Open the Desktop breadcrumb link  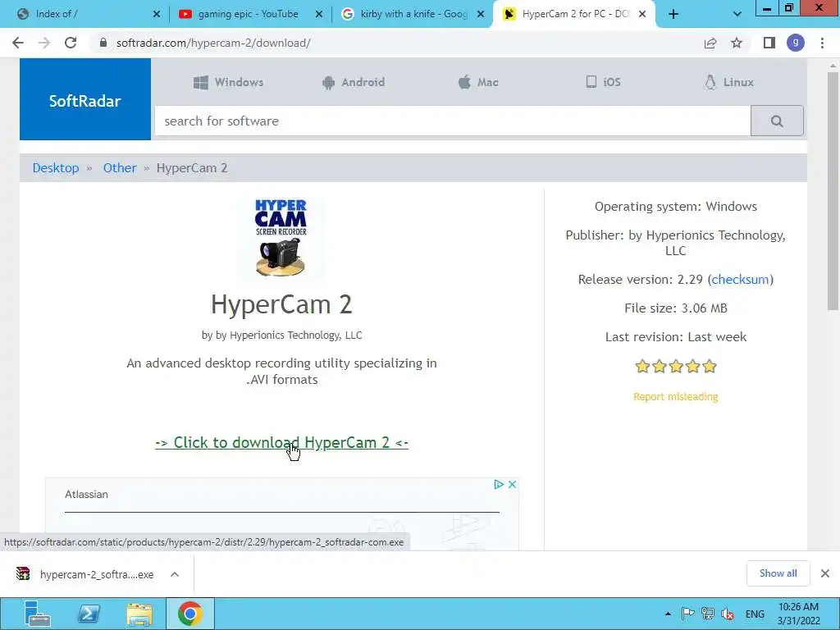(56, 167)
